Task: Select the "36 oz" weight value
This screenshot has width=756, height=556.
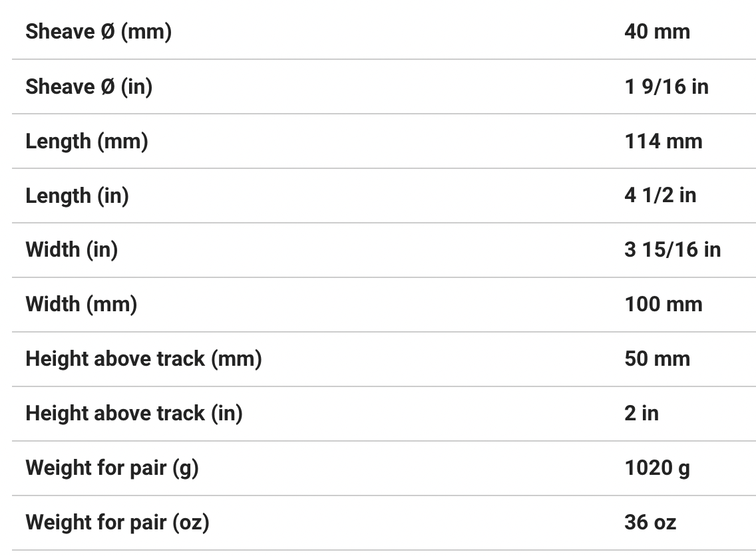Action: pos(650,523)
